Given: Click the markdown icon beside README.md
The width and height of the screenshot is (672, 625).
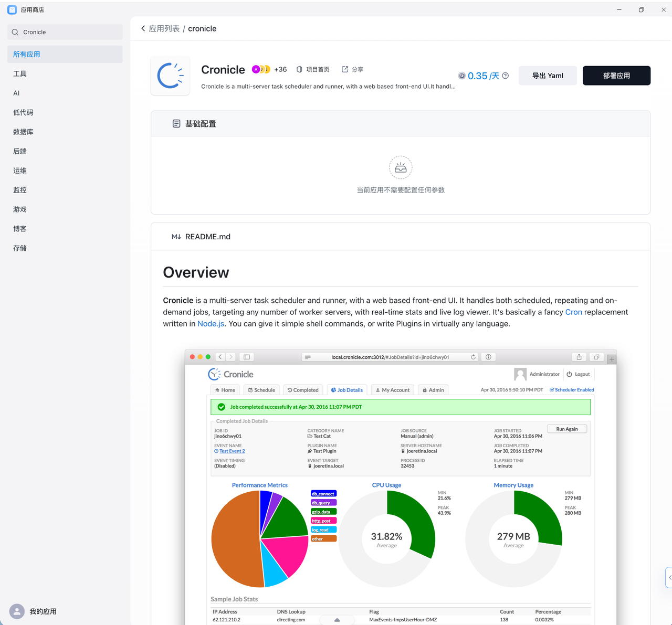Looking at the screenshot, I should point(176,237).
